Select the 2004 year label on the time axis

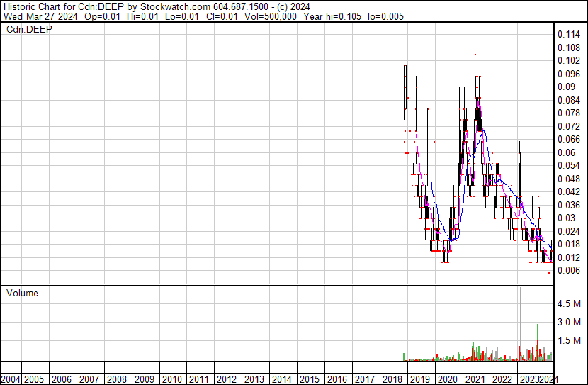coord(11,379)
